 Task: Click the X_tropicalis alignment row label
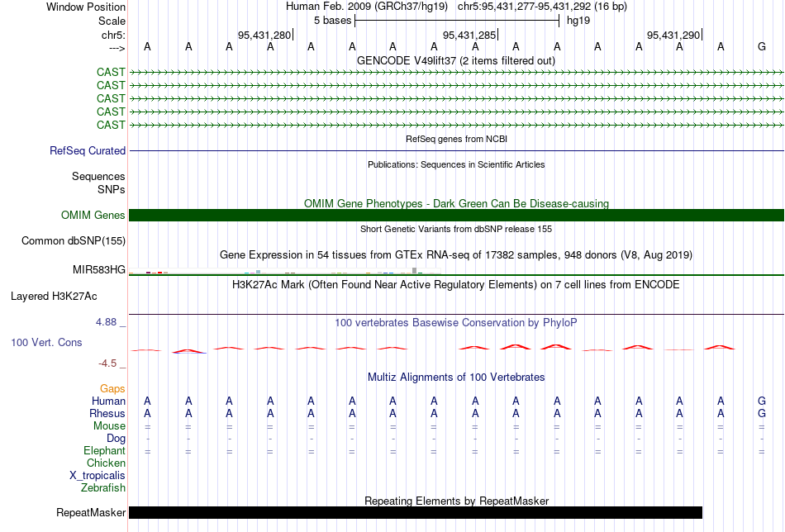pos(98,476)
